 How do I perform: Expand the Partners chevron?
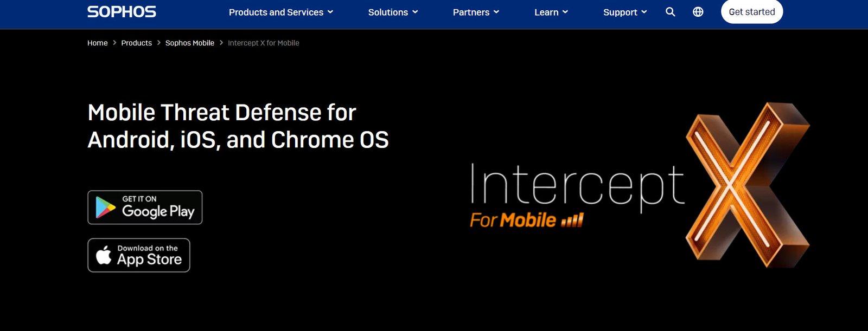(x=496, y=12)
